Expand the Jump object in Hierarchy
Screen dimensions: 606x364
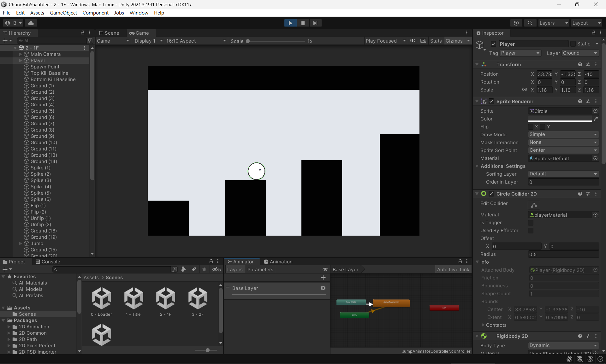pyautogui.click(x=21, y=244)
